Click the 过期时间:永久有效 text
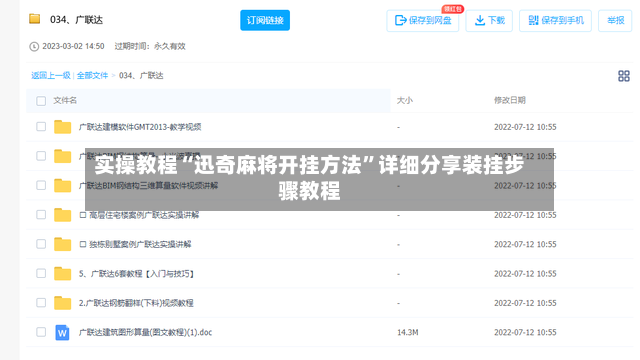 150,46
